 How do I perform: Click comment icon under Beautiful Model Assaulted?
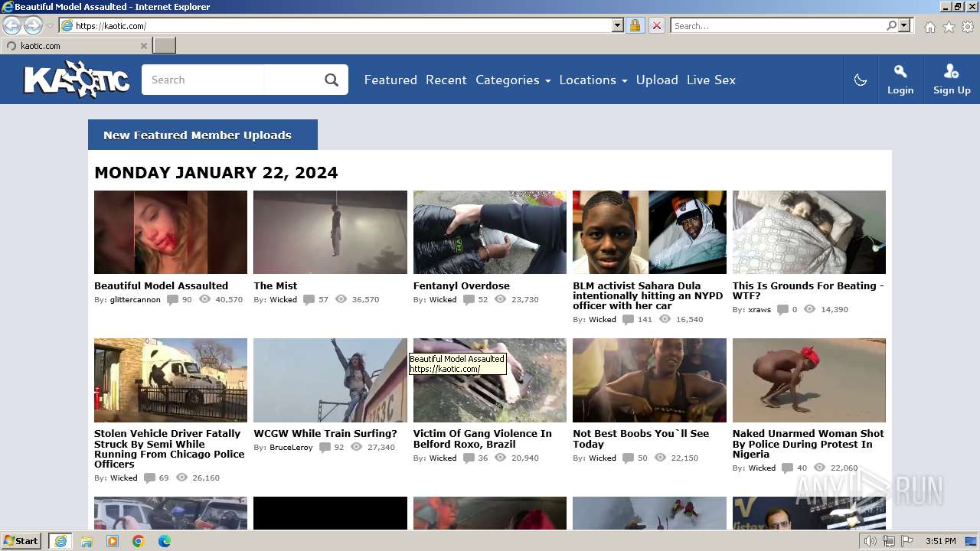tap(172, 300)
